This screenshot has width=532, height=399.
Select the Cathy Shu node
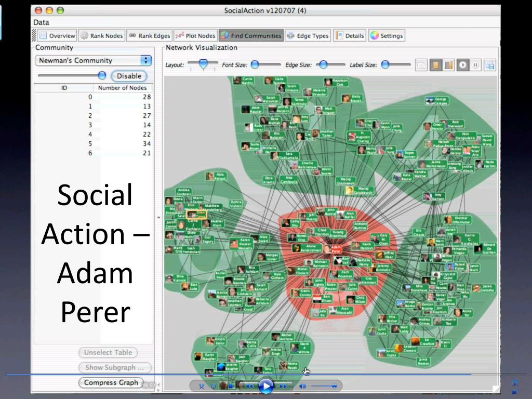click(290, 223)
